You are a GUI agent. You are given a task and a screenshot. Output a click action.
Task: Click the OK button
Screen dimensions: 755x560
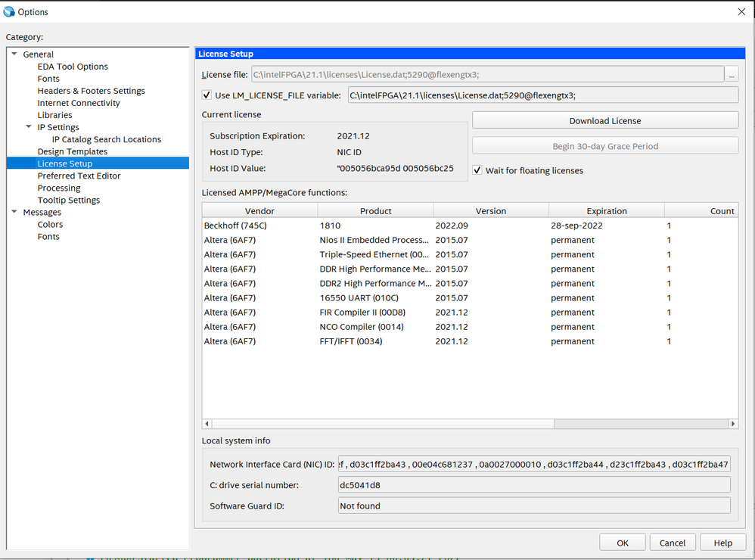tap(622, 543)
